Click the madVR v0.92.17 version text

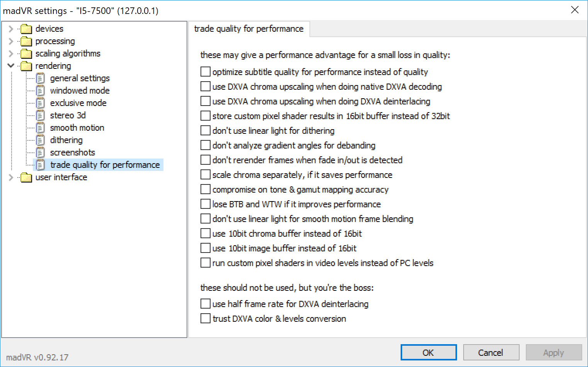tap(37, 357)
